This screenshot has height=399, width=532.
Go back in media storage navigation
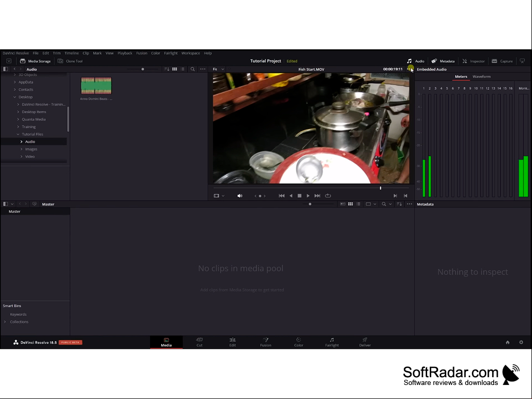coord(14,69)
